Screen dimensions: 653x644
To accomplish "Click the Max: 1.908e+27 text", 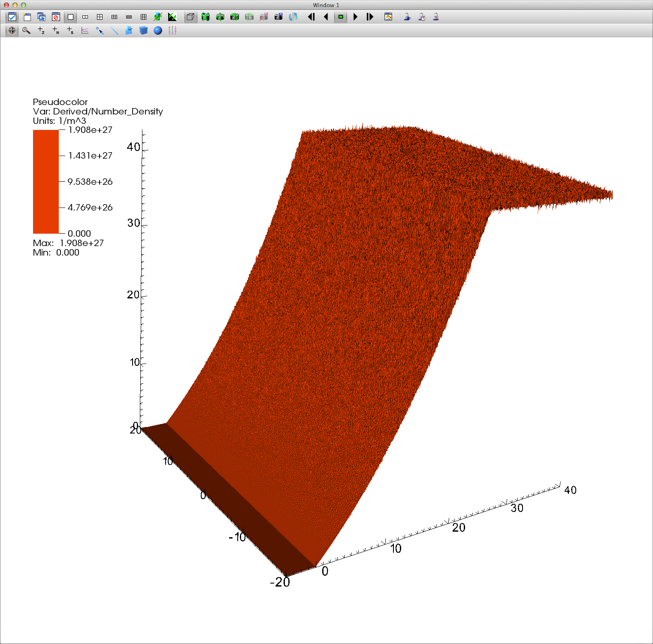I will coord(68,243).
